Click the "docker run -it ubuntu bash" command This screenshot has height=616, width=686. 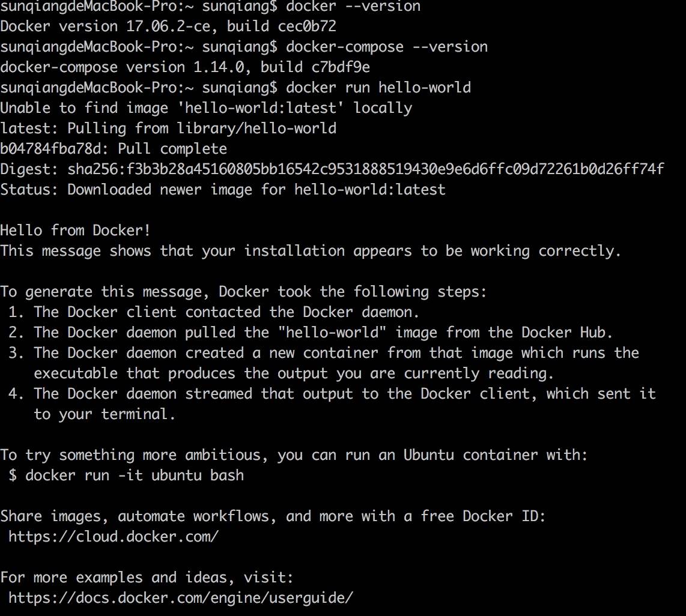tap(135, 476)
